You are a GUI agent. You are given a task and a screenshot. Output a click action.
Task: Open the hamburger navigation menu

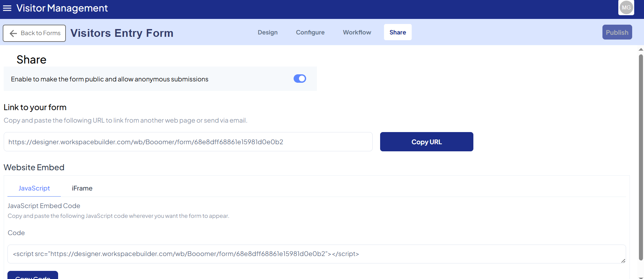(7, 8)
